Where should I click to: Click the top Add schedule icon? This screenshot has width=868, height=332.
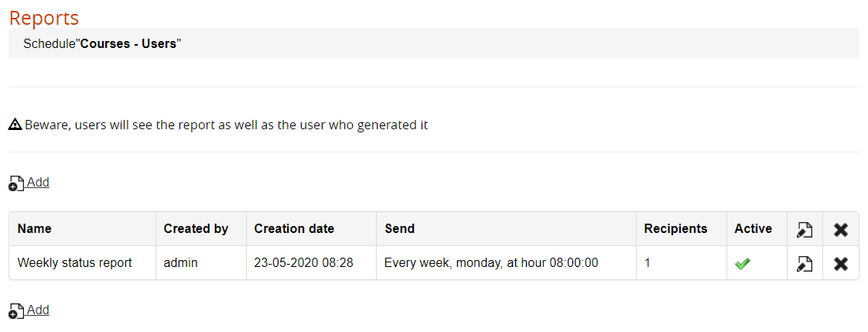(15, 183)
